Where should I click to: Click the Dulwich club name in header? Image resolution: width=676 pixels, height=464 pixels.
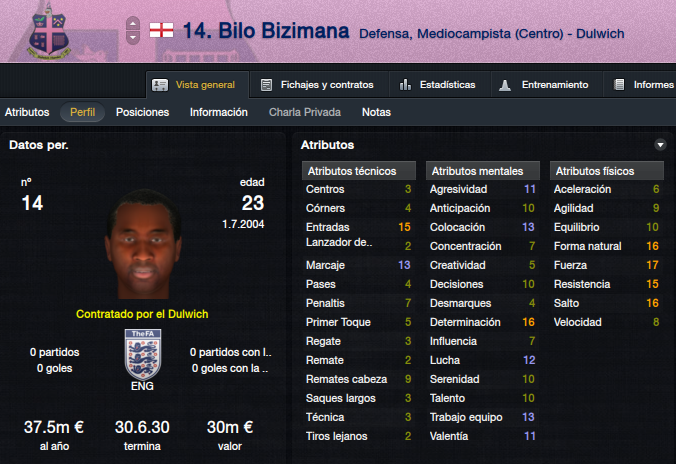pos(600,34)
